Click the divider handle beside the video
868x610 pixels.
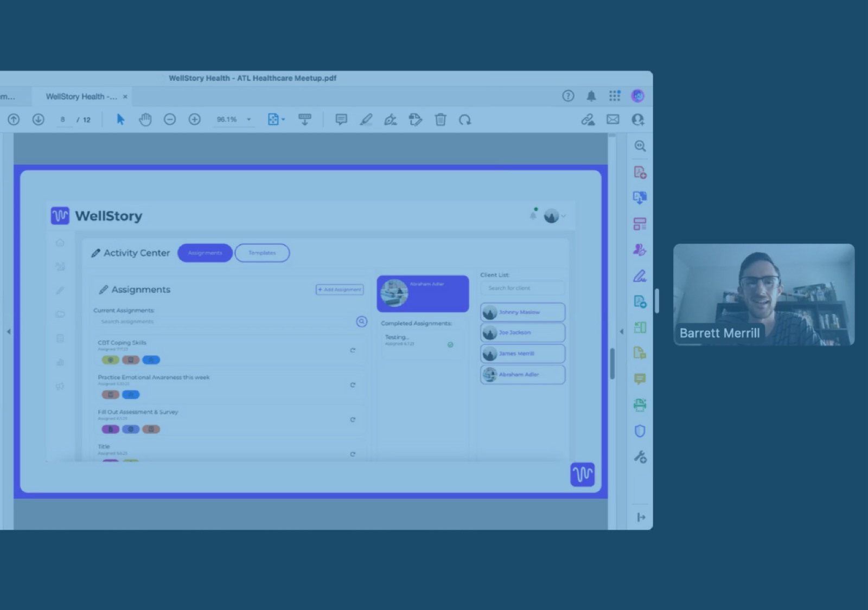(x=656, y=301)
